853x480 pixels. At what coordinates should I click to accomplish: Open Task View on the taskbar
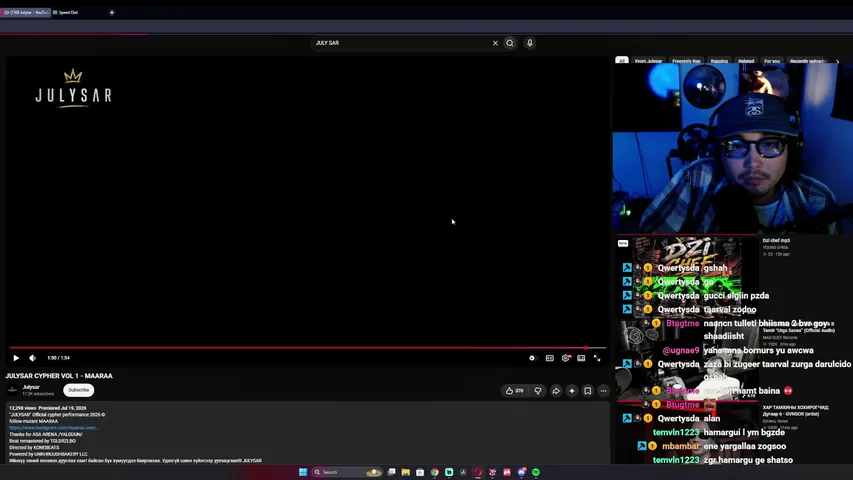[x=391, y=472]
